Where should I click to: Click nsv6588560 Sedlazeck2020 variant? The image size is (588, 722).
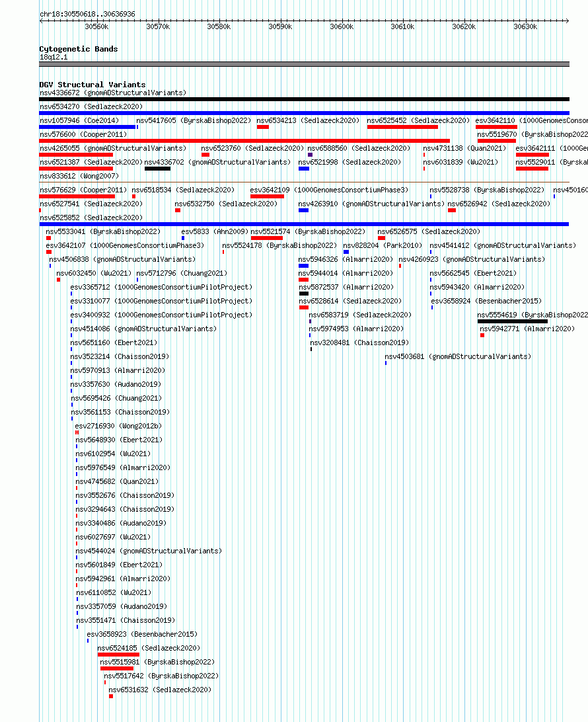[x=359, y=148]
